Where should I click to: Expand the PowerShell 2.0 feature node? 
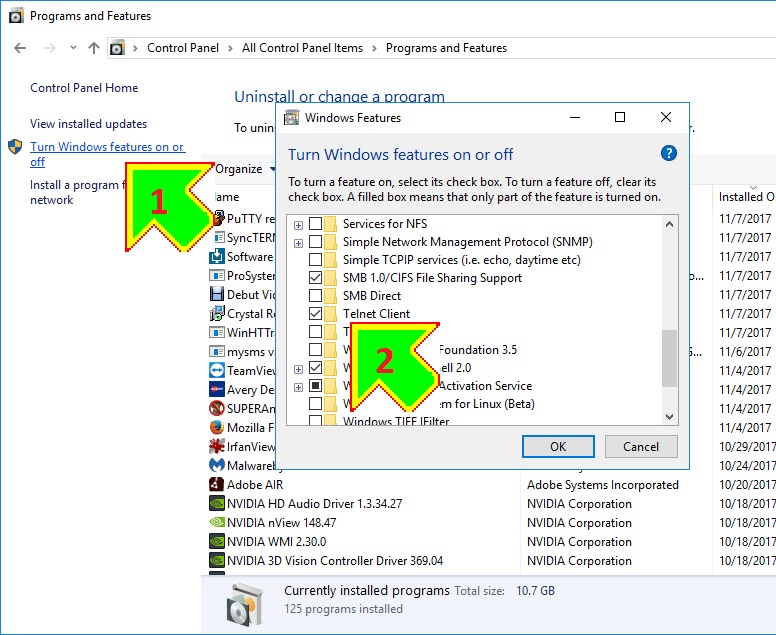coord(298,369)
